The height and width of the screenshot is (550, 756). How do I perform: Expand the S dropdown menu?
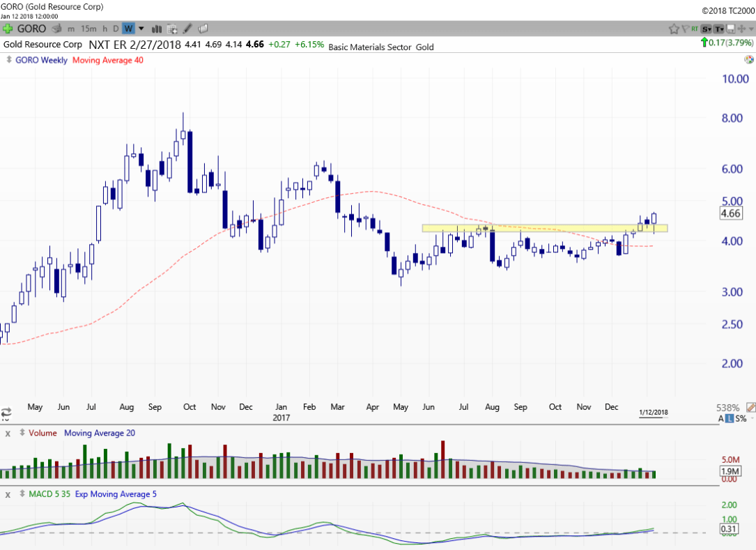707,29
